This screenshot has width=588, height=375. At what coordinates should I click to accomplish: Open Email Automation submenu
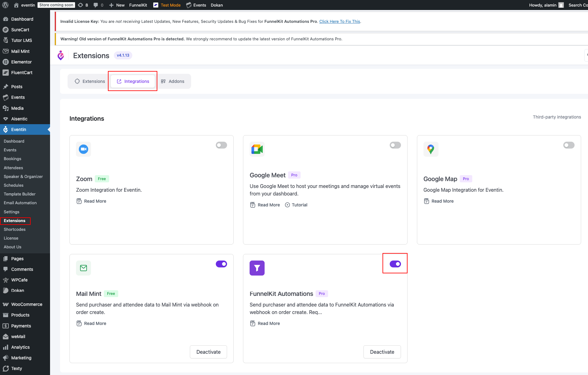20,203
